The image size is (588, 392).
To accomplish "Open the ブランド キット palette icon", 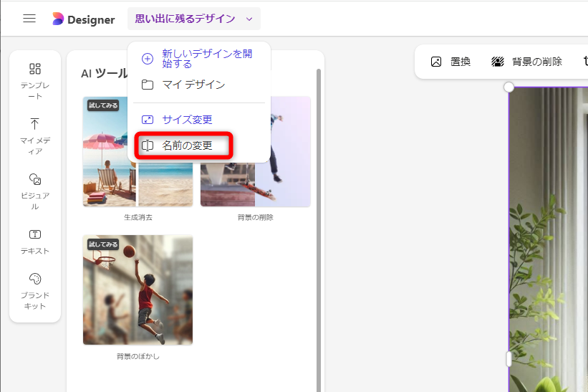I will (35, 279).
